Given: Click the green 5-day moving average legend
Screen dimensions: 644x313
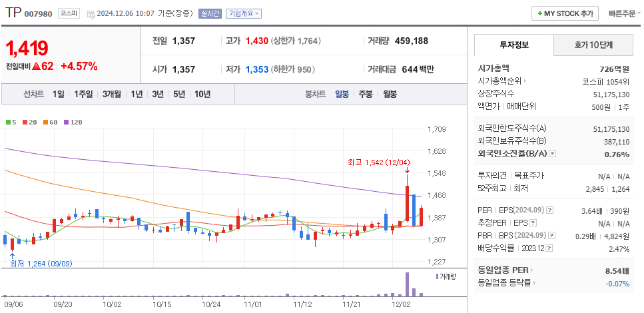Looking at the screenshot, I should [11, 122].
